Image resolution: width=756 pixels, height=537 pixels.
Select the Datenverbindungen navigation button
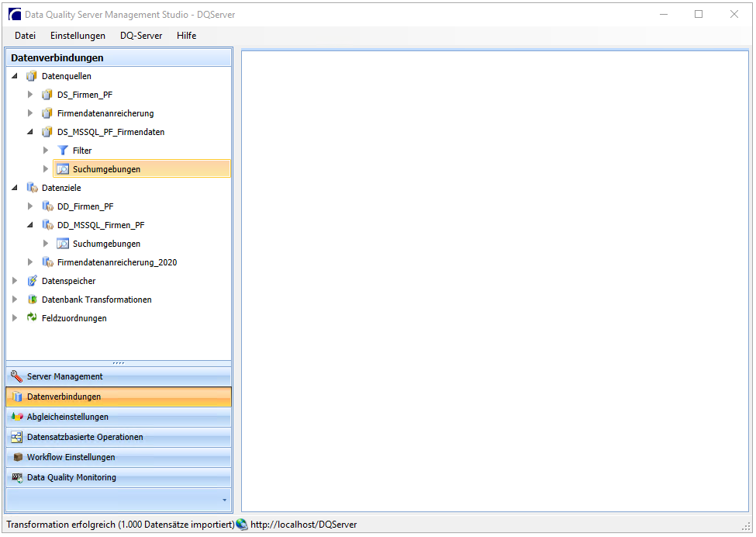pos(119,397)
